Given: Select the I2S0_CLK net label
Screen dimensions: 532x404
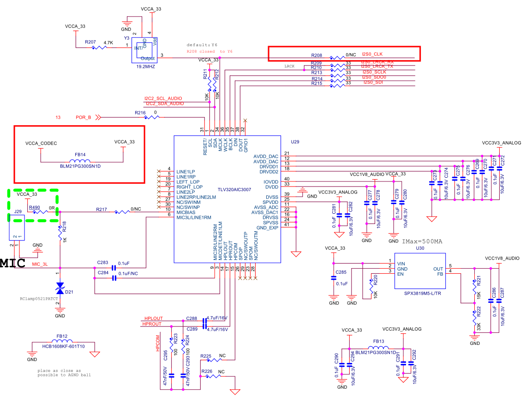Looking at the screenshot, I should [372, 54].
